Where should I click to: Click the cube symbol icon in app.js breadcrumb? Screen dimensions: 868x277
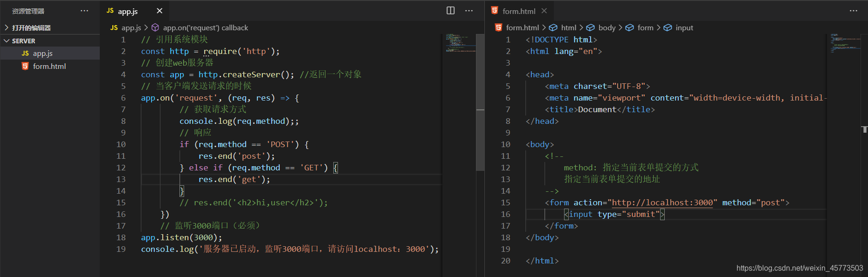coord(155,28)
